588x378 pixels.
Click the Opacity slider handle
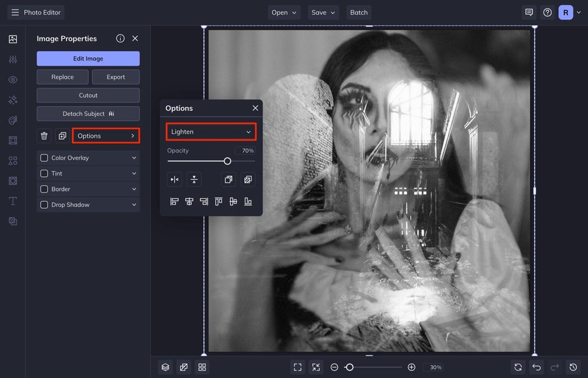(227, 161)
